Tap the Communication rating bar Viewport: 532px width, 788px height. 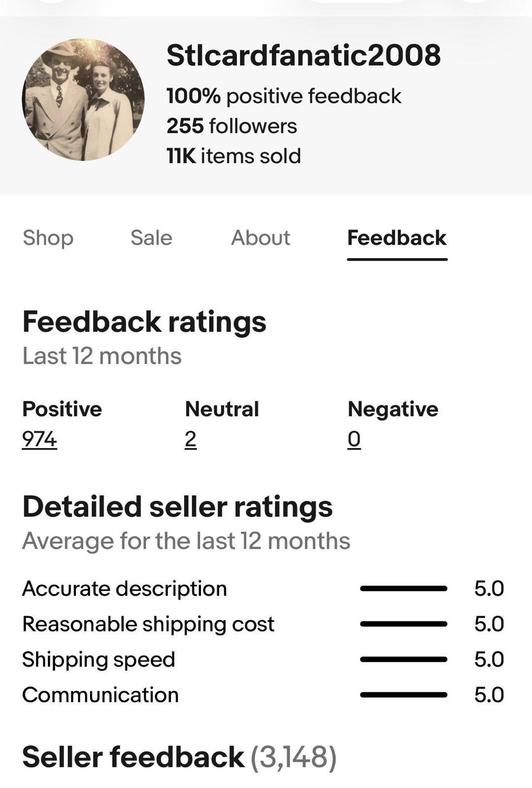[403, 695]
